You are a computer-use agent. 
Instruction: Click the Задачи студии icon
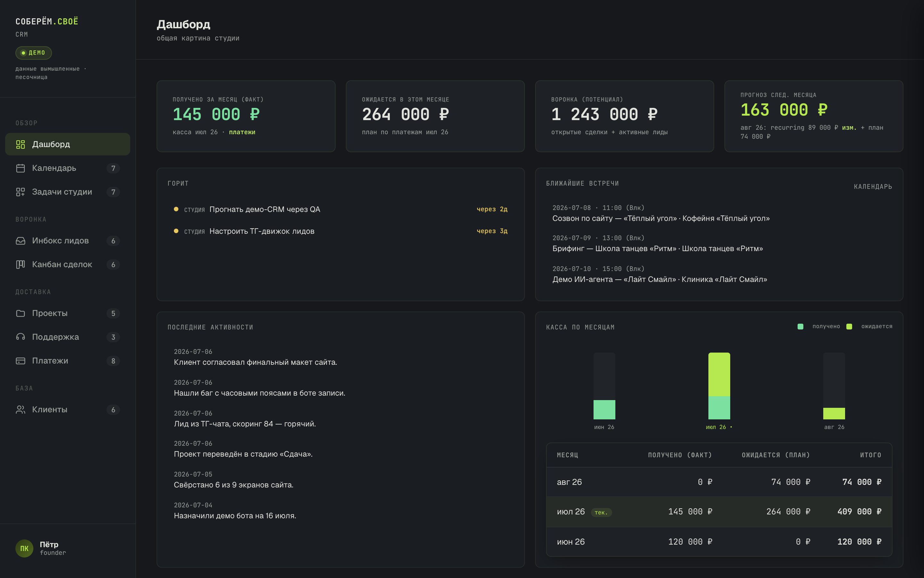21,192
